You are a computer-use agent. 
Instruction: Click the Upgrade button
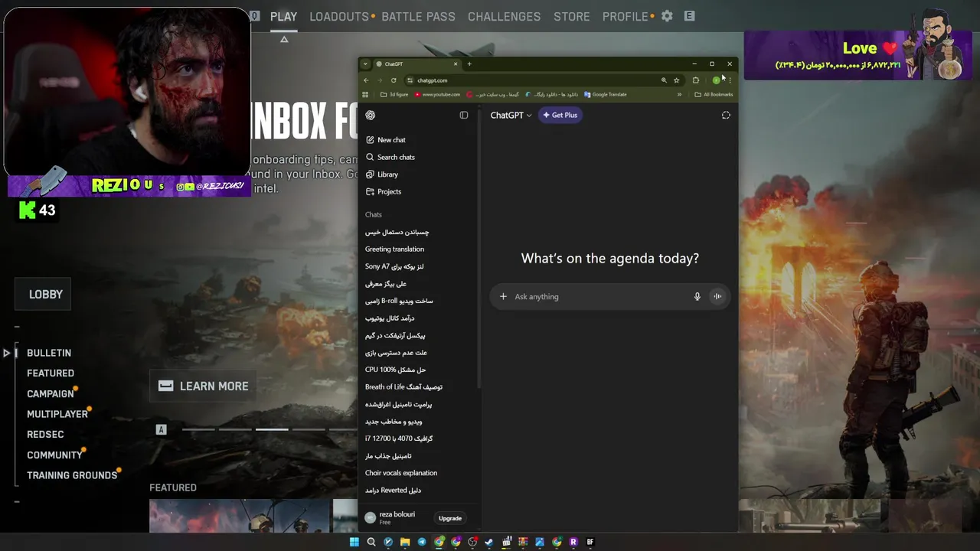(450, 519)
